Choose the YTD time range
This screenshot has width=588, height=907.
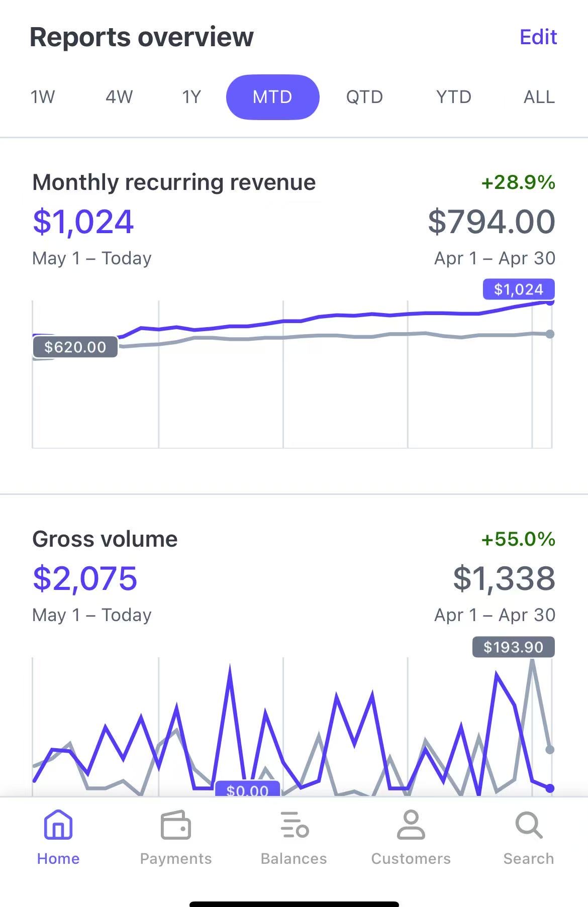click(x=454, y=97)
